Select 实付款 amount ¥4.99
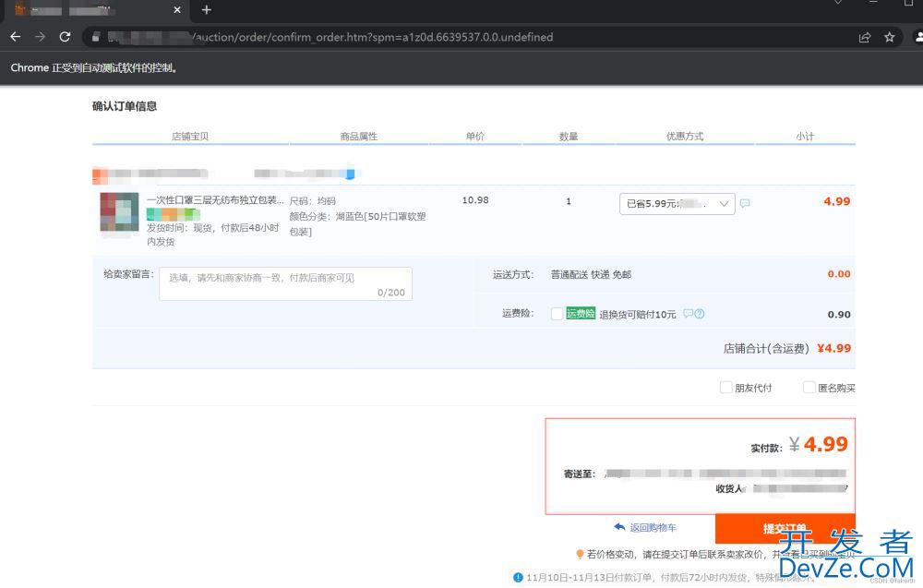This screenshot has width=923, height=588. (818, 444)
